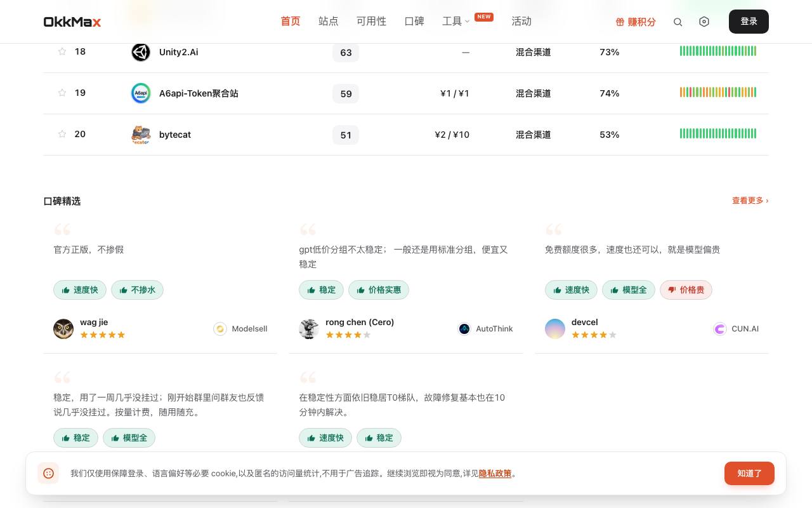Click the bytecat cat logo
The image size is (812, 508).
pyautogui.click(x=141, y=135)
